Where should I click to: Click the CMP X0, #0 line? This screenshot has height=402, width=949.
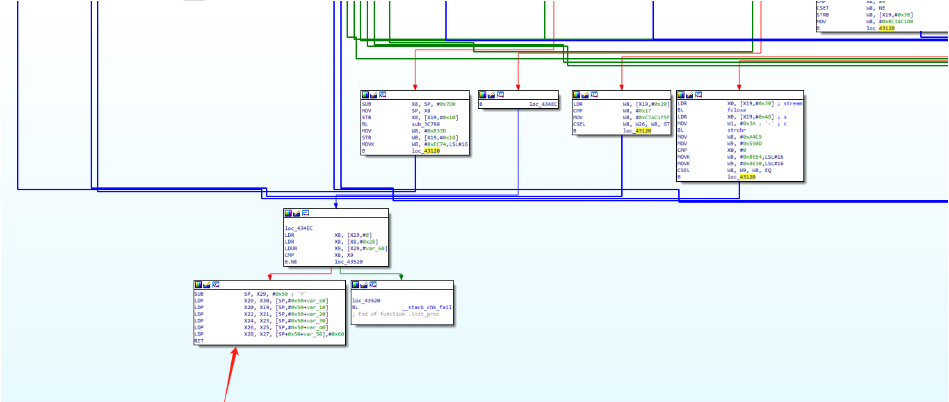pyautogui.click(x=714, y=151)
